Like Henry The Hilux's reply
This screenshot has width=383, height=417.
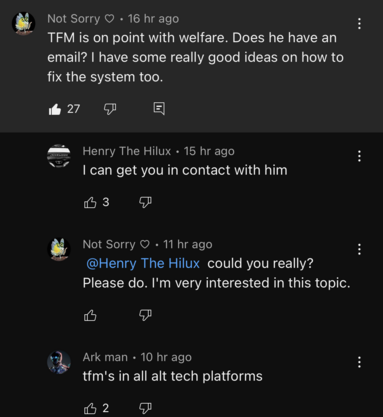(90, 202)
